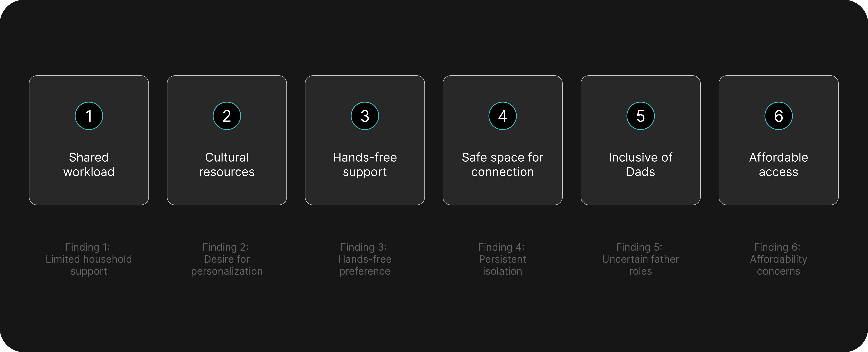Open the Cultural resources card
Viewport: 868px width, 352px height.
coord(227,140)
